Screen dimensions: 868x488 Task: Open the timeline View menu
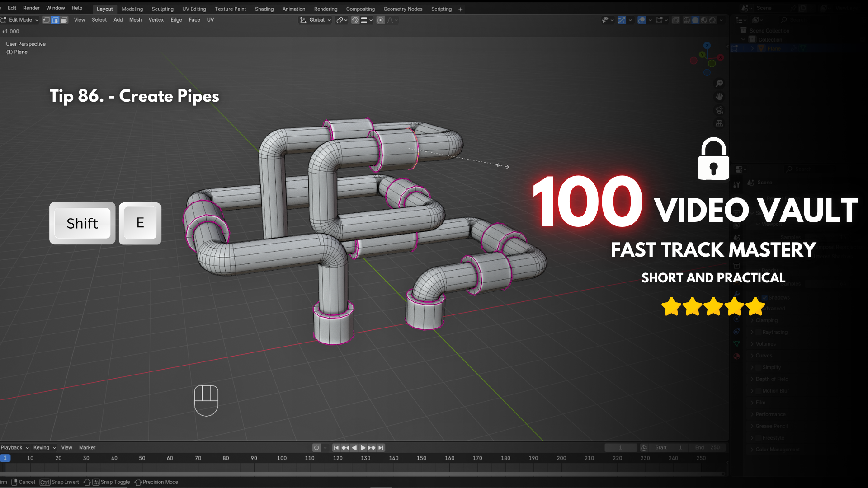point(66,447)
